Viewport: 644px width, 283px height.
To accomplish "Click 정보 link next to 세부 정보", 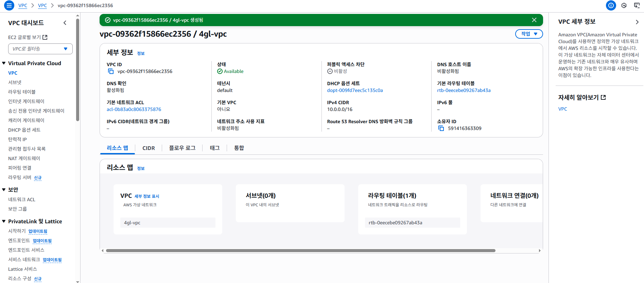I will click(x=141, y=53).
